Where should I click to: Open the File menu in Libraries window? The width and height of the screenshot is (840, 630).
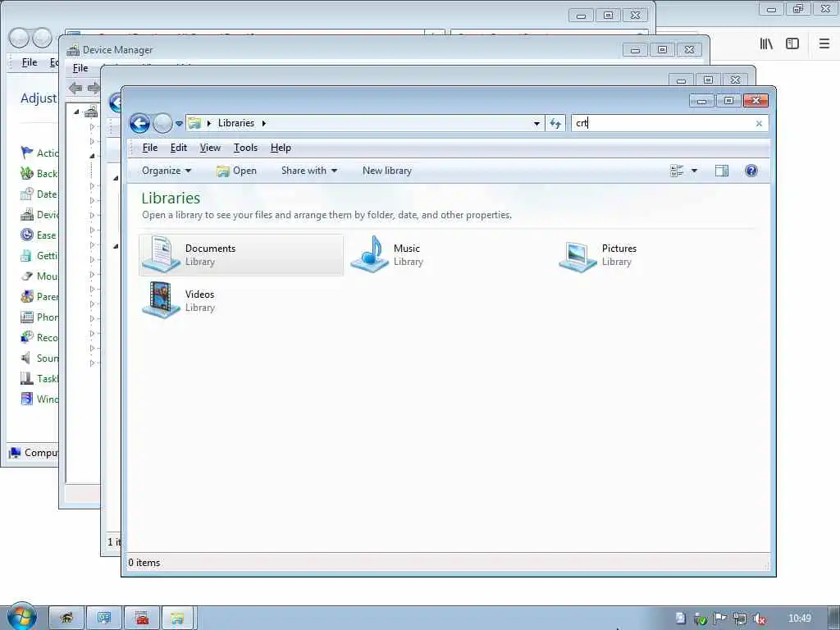150,148
